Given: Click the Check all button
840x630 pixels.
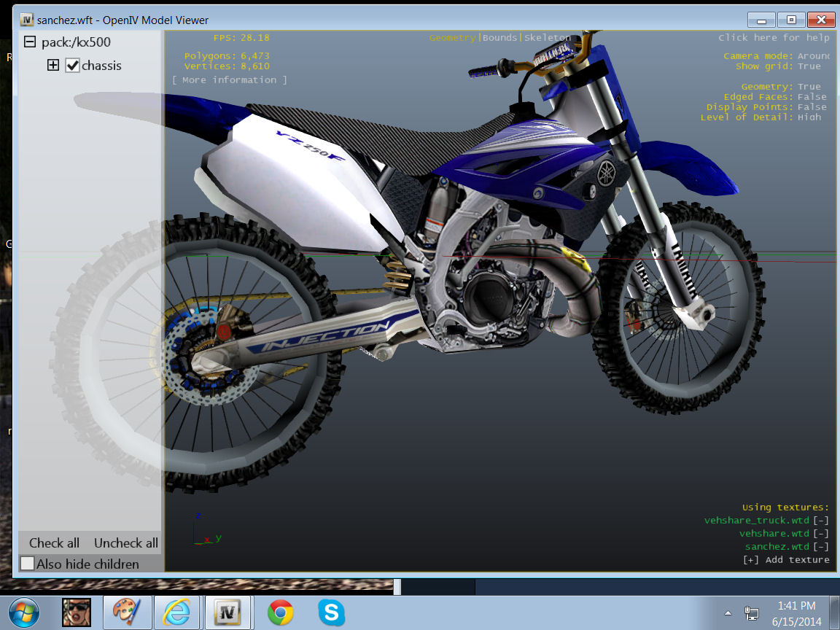Looking at the screenshot, I should coord(54,542).
